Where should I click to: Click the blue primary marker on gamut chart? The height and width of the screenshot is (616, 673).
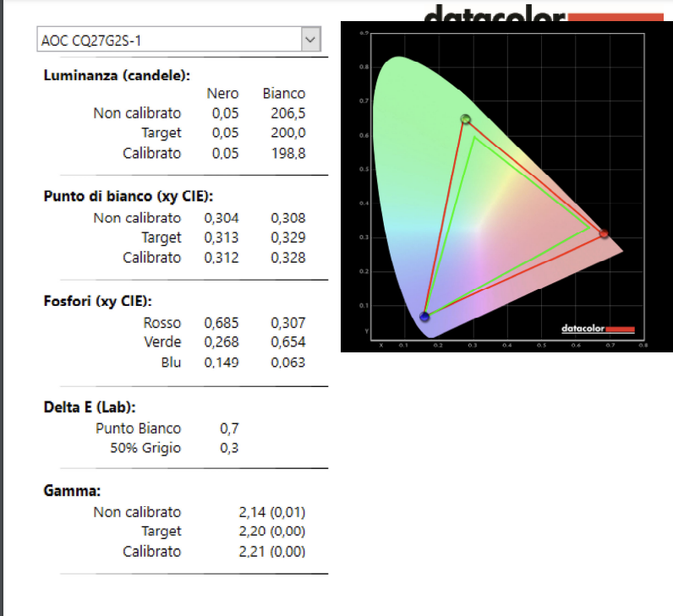[424, 317]
